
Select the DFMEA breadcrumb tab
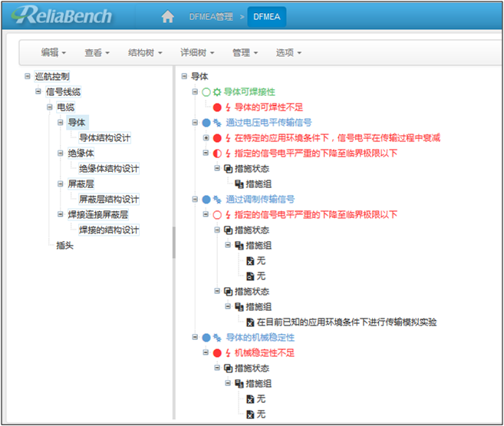click(266, 17)
